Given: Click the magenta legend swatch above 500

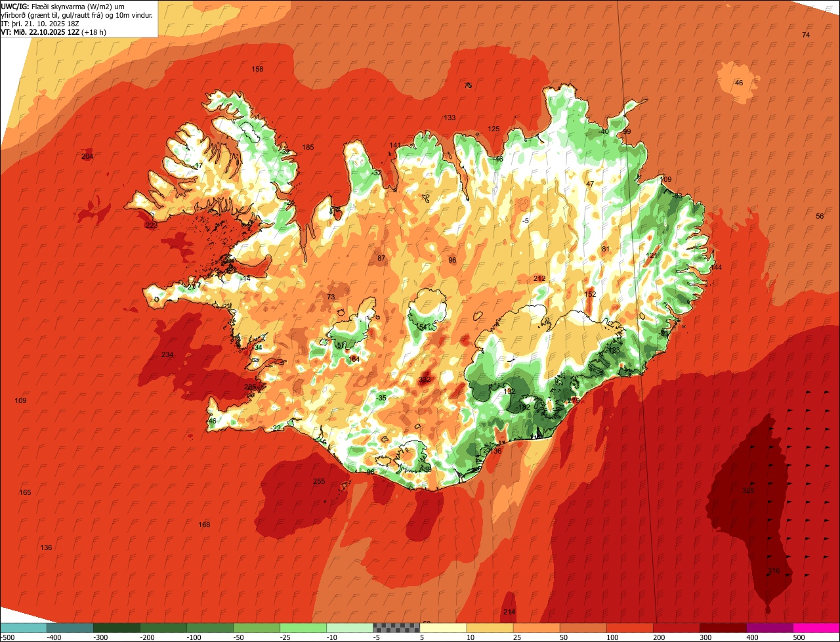Looking at the screenshot, I should tap(816, 628).
